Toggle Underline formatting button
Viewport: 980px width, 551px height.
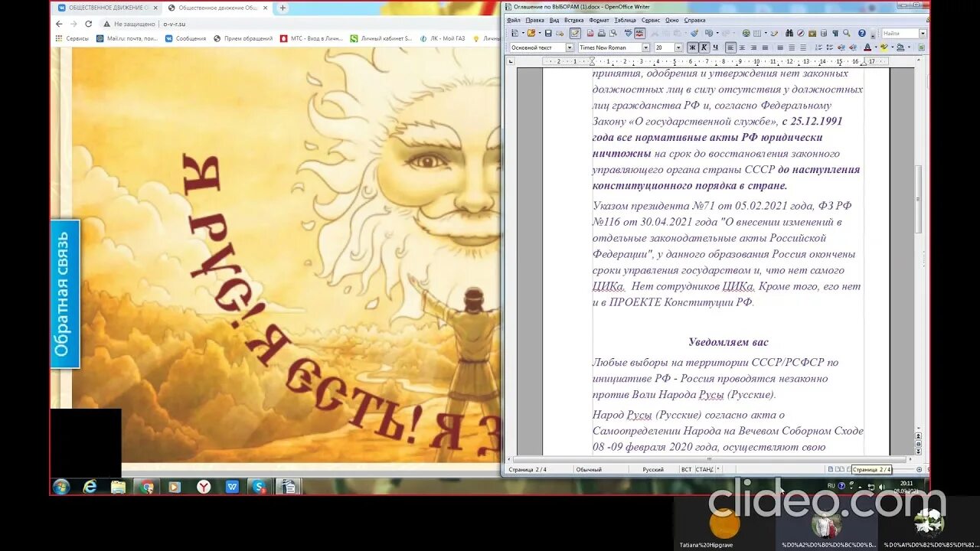tap(715, 47)
